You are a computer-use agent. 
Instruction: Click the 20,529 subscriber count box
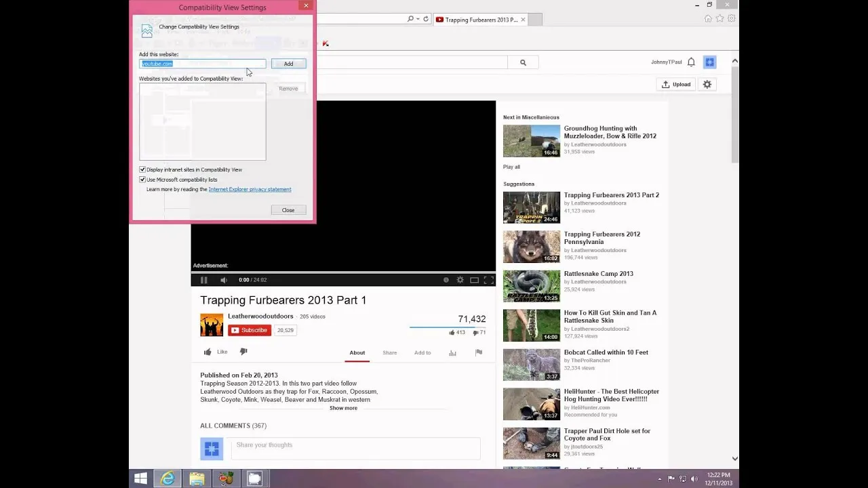(285, 331)
